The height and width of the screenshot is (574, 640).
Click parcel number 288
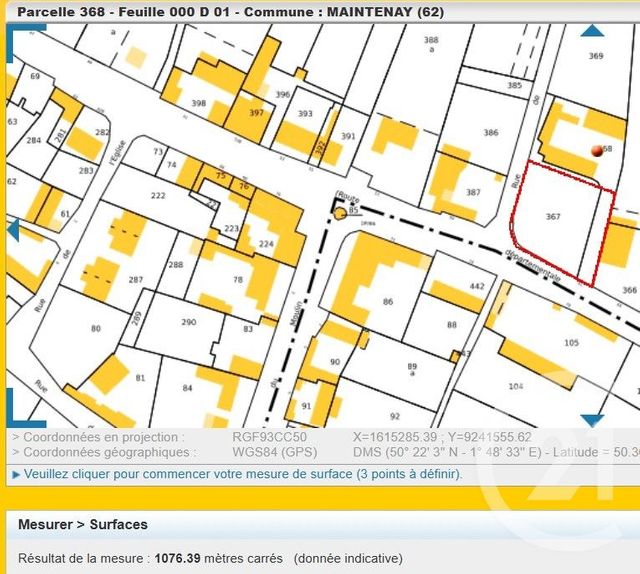(176, 265)
